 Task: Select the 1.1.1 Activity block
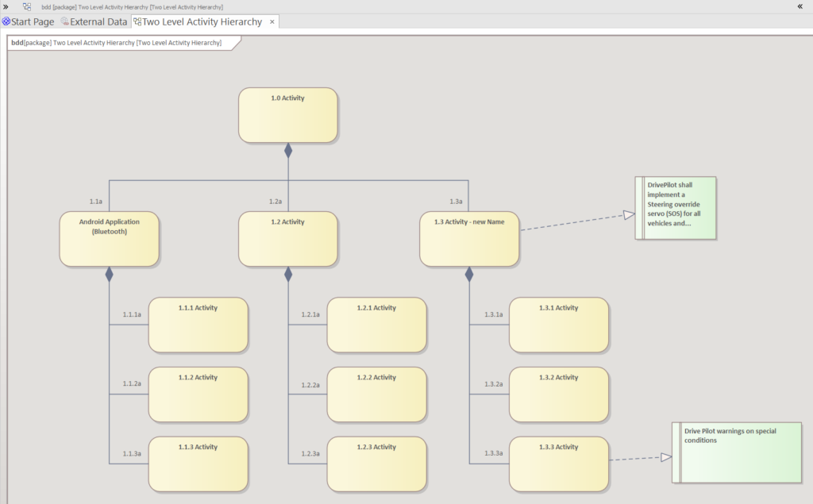(x=198, y=325)
